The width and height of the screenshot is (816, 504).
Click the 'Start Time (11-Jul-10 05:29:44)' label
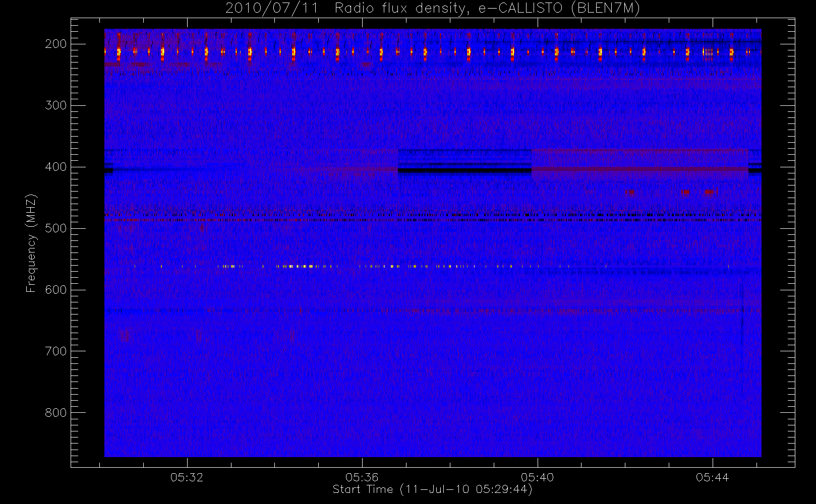[x=432, y=489]
